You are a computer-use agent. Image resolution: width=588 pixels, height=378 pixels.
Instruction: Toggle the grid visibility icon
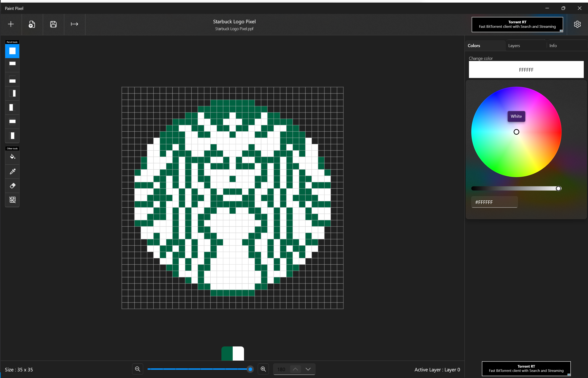tap(12, 200)
